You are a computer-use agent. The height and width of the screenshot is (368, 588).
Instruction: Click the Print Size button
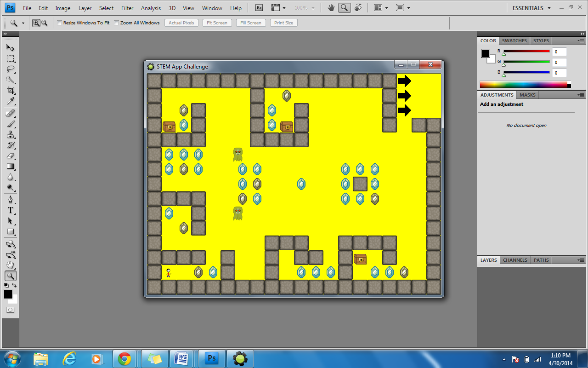(283, 23)
